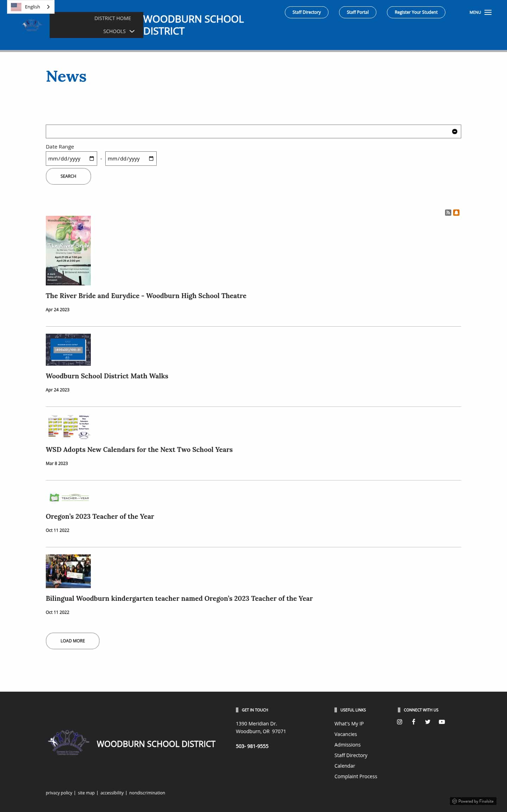This screenshot has width=507, height=812.
Task: Click The River Bride poster thumbnail
Action: pyautogui.click(x=68, y=251)
